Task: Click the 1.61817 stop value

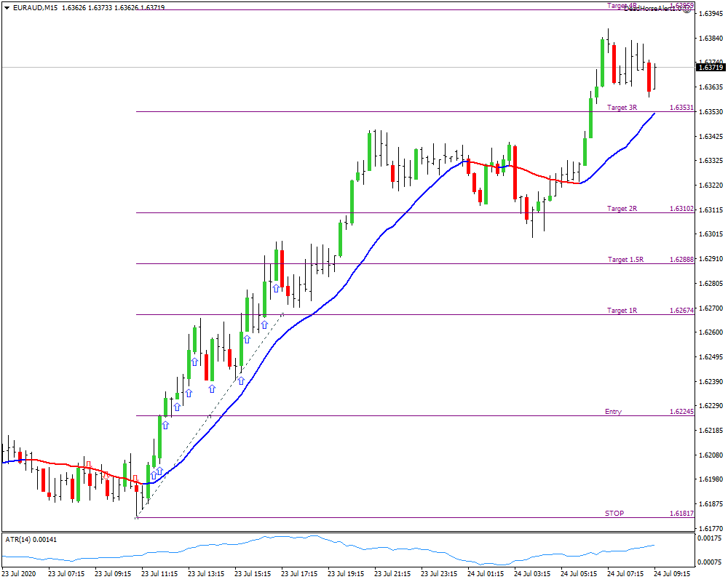Action: click(681, 514)
